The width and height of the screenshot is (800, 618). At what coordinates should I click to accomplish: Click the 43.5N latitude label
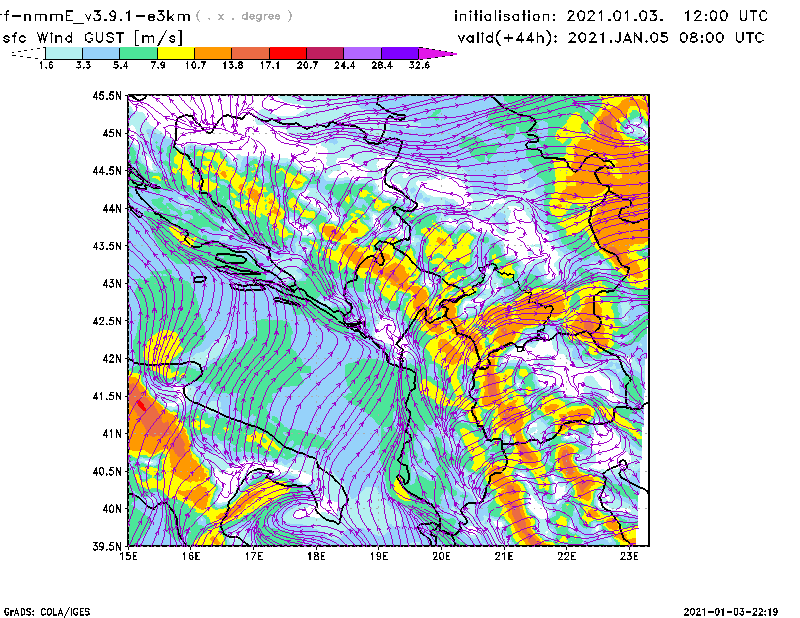coord(107,246)
